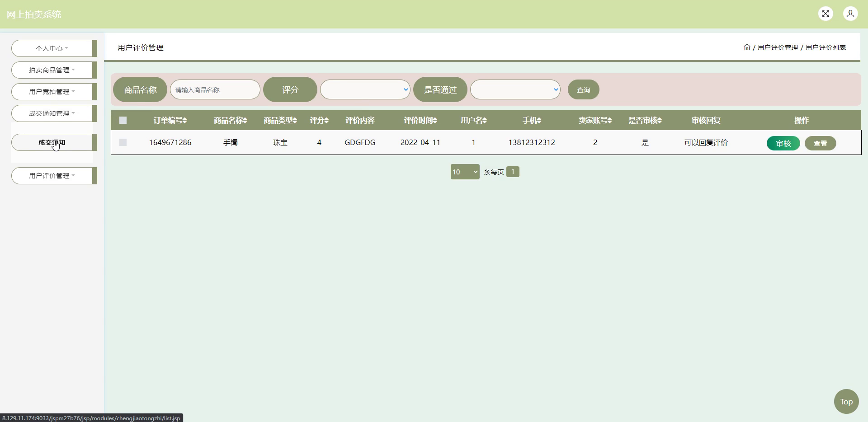Click order number 1649671286 cell
Viewport: 868px width, 422px height.
click(170, 142)
